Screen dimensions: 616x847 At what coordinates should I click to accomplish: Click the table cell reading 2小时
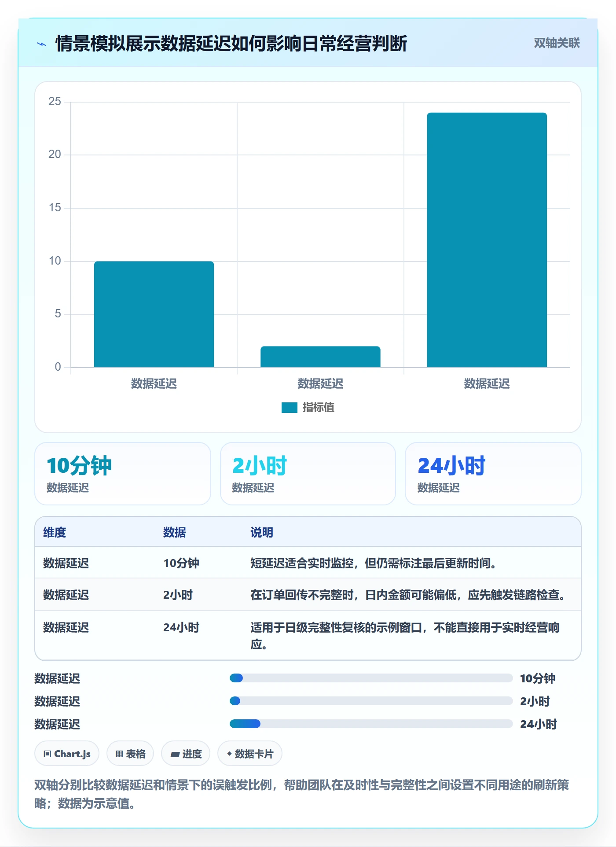pyautogui.click(x=178, y=595)
